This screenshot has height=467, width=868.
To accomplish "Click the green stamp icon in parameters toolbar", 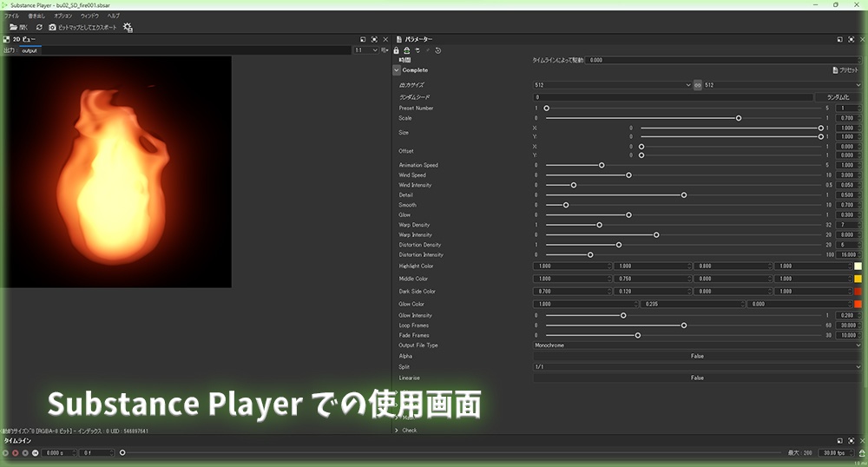I will point(407,50).
